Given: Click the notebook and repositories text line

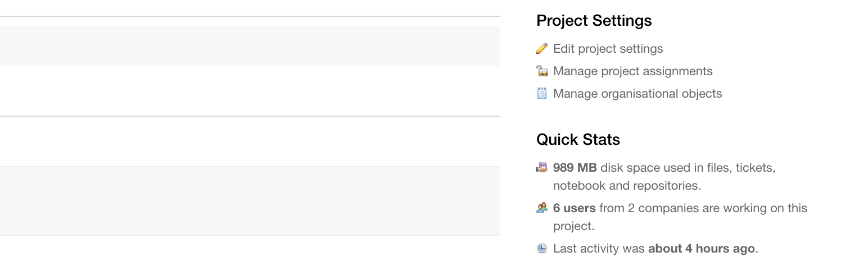Looking at the screenshot, I should [627, 186].
